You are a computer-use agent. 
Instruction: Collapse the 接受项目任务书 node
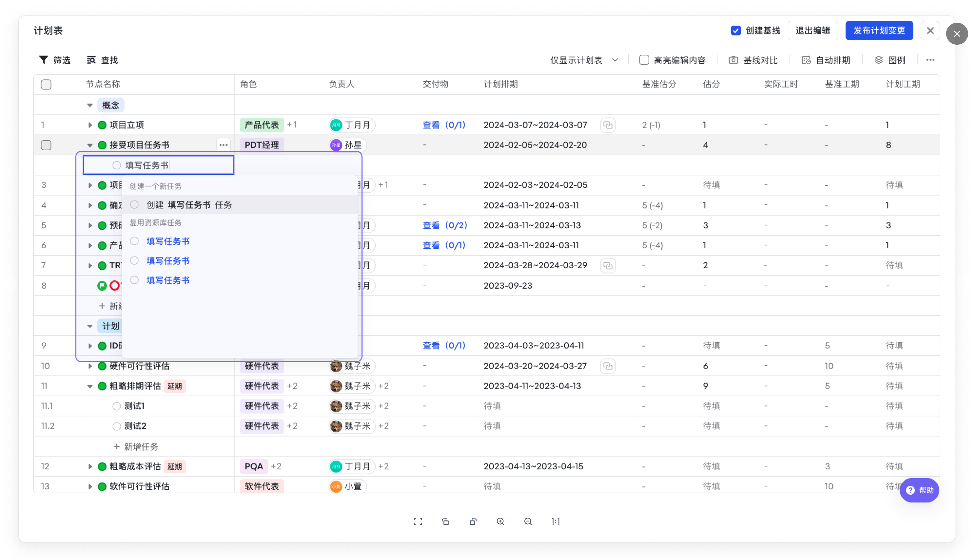90,145
